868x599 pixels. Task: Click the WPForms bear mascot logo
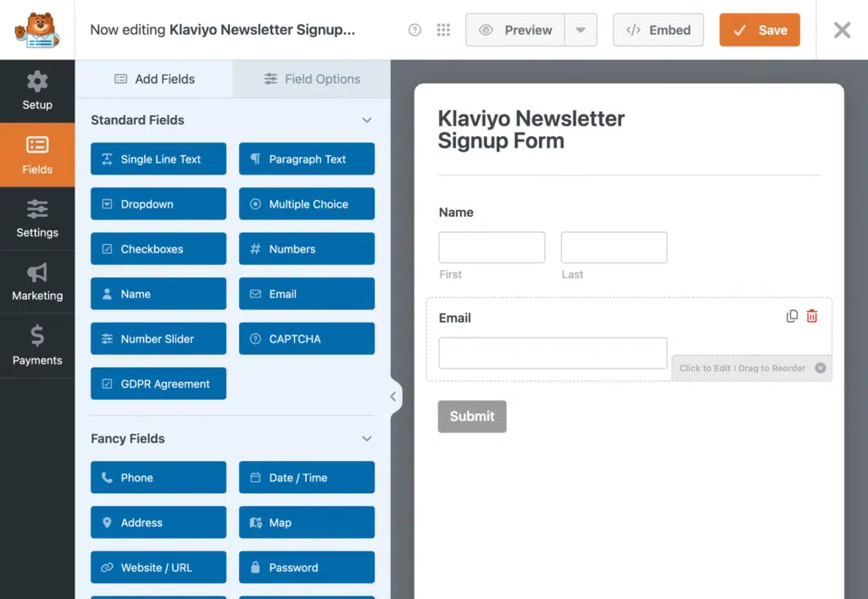pos(37,30)
